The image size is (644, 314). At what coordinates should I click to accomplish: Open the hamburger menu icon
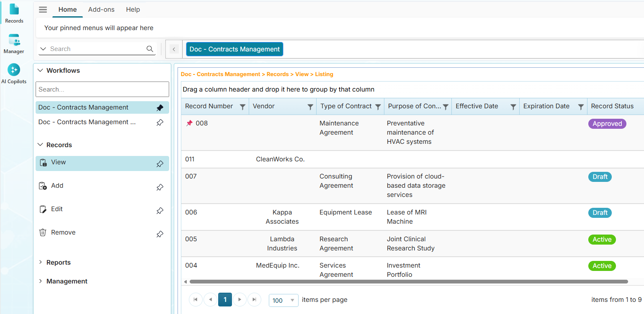point(42,9)
